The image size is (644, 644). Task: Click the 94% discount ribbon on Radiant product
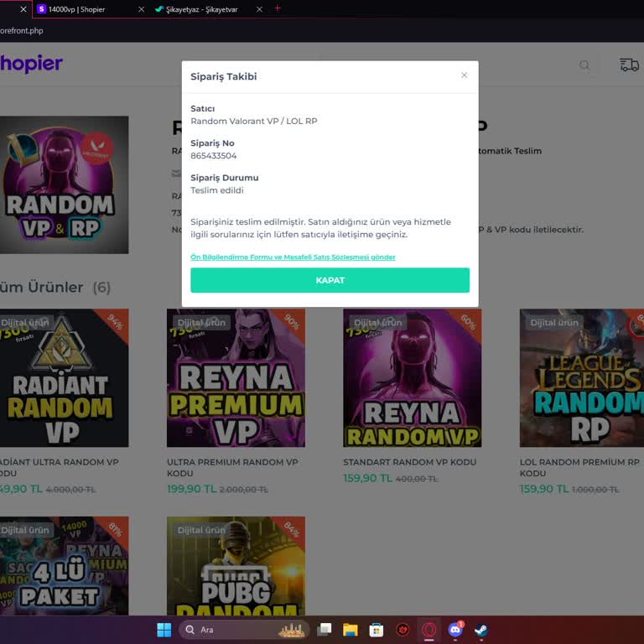(115, 322)
